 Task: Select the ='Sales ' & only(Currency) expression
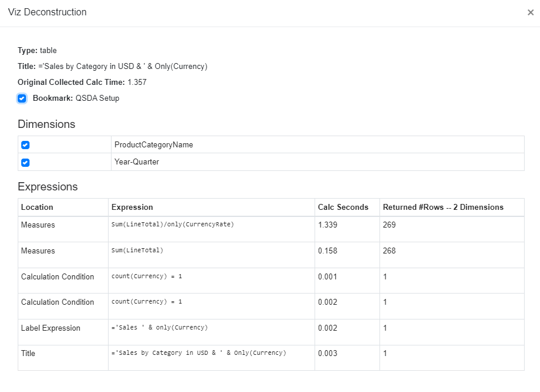[159, 328]
